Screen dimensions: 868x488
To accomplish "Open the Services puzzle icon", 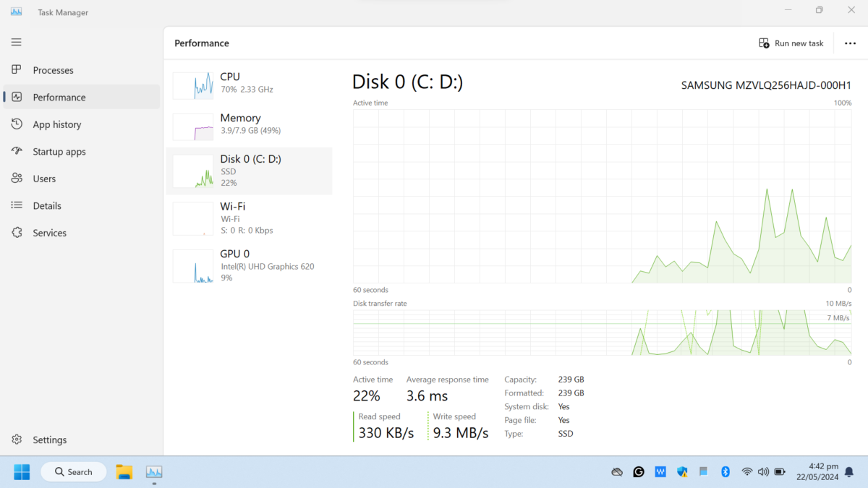I will pyautogui.click(x=17, y=233).
